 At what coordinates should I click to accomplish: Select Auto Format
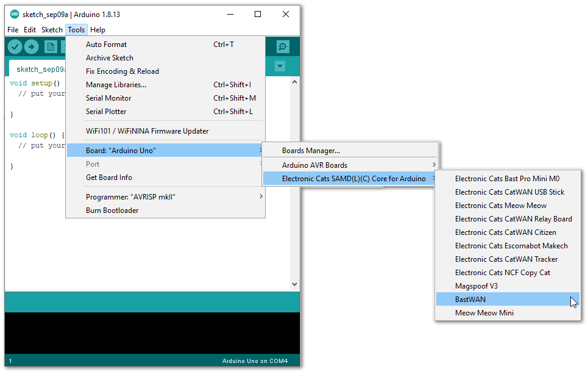165,45
